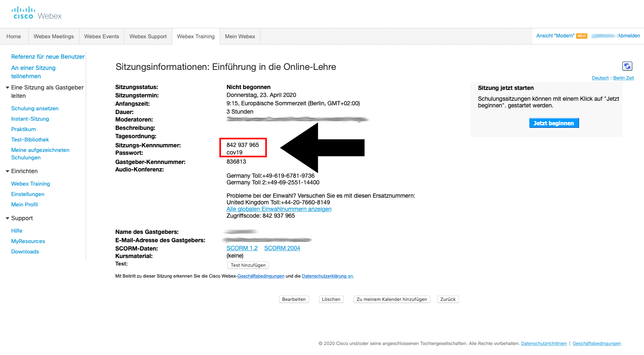Open Alle globalen Einwahlnummern anzeigen link

click(x=279, y=209)
